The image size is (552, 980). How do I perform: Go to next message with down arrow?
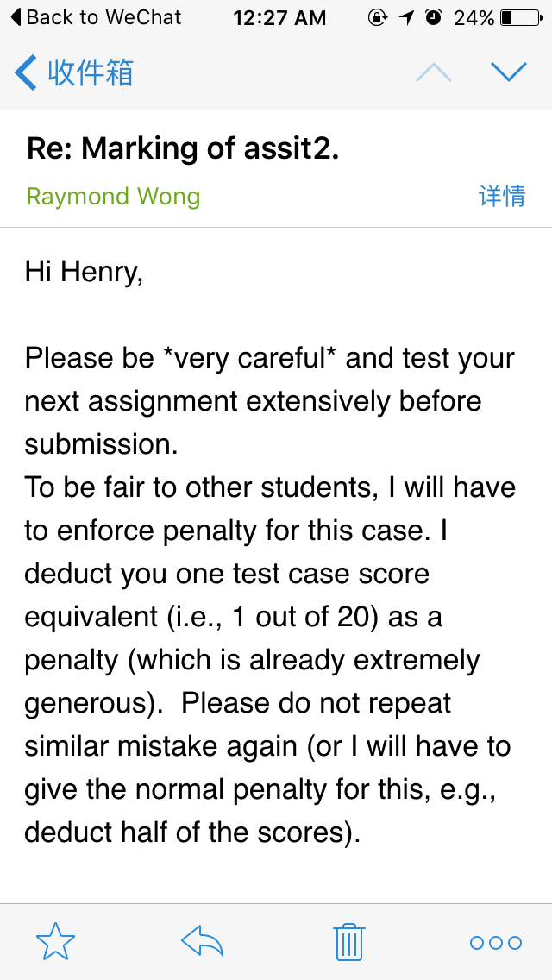click(x=508, y=72)
